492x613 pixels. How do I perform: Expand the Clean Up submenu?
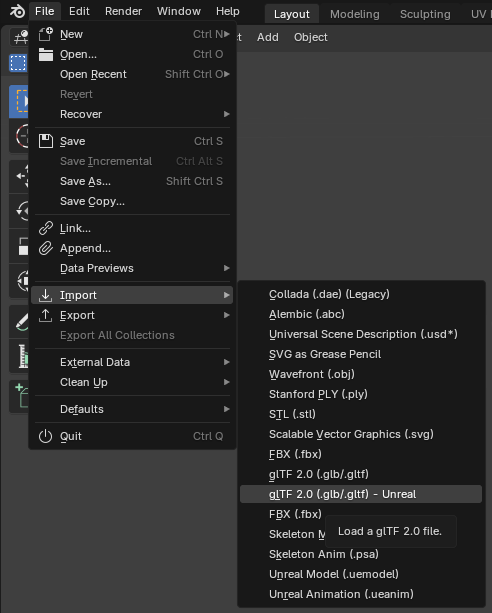(x=132, y=382)
